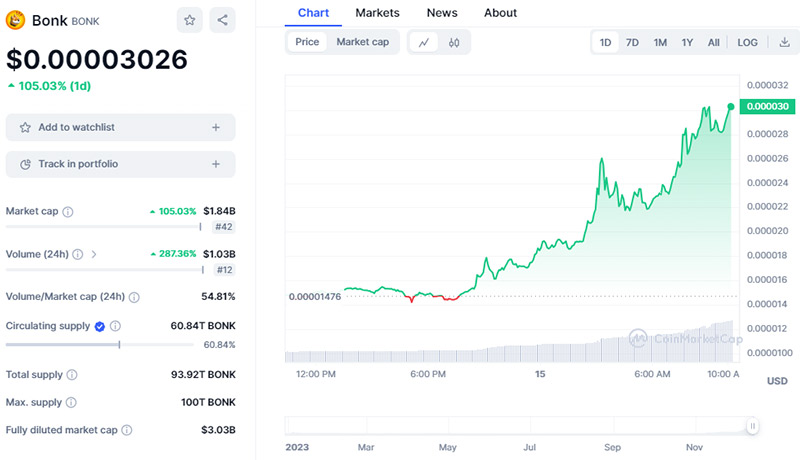800x460 pixels.
Task: Open the Markets tab
Action: tap(378, 13)
